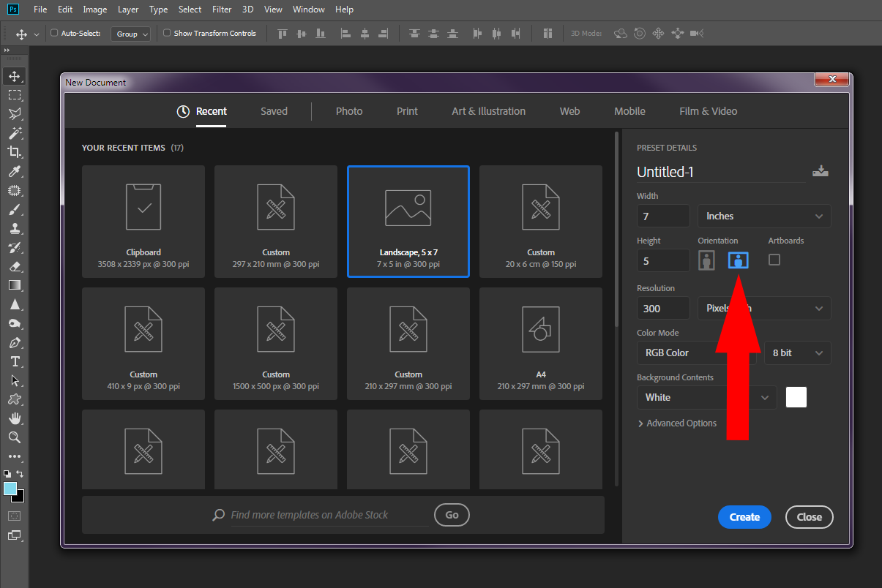Select the Clipboard preset thumbnail
882x588 pixels.
[143, 222]
